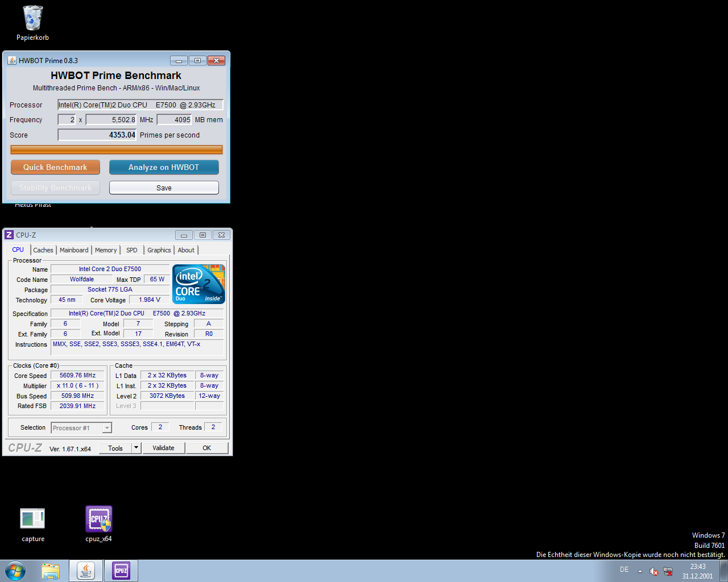Switch to the Caches tab
728x582 pixels.
coord(43,250)
